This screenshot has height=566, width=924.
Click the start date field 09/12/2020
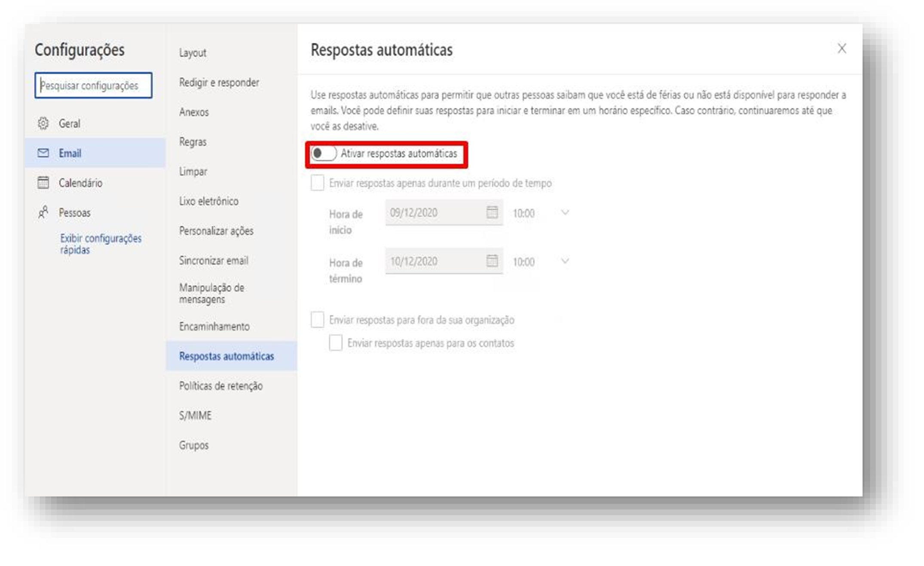coord(444,213)
